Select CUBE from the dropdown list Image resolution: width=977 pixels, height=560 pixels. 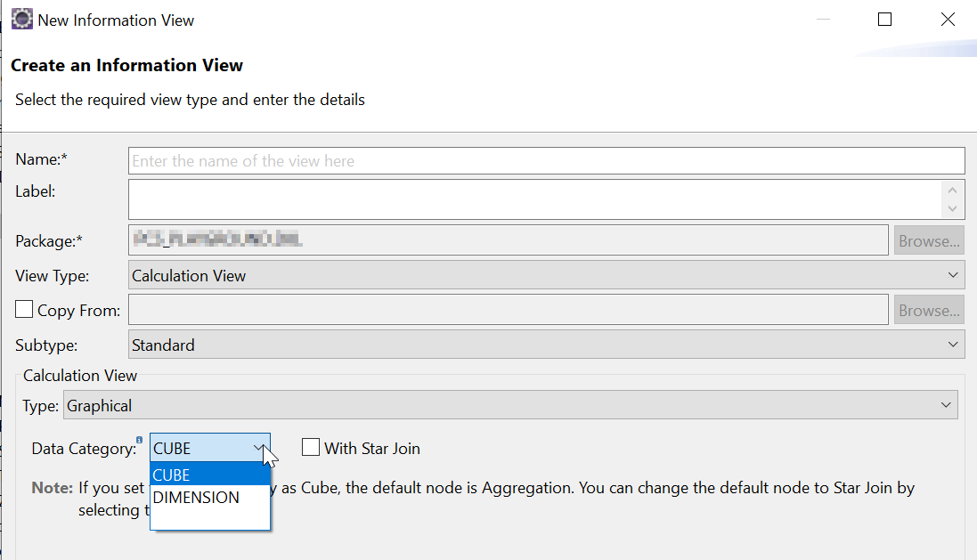point(209,475)
